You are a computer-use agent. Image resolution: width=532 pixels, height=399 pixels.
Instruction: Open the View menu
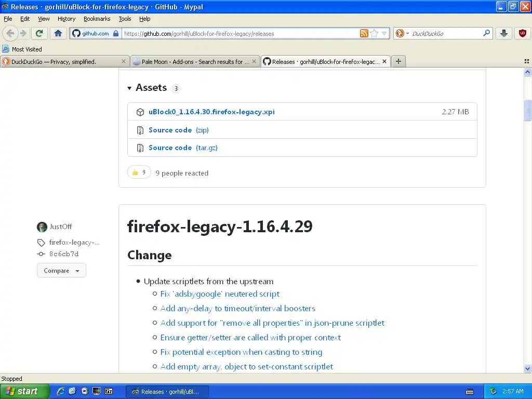(44, 19)
